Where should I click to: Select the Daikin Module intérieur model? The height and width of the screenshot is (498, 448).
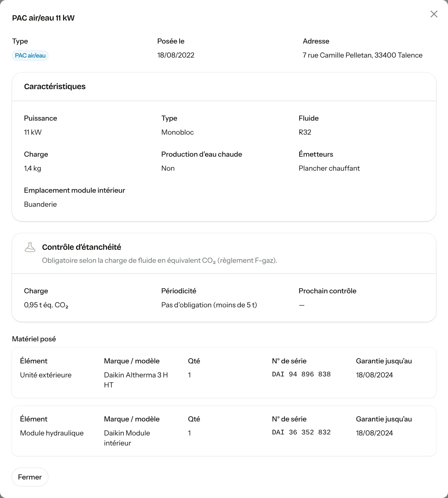point(127,438)
